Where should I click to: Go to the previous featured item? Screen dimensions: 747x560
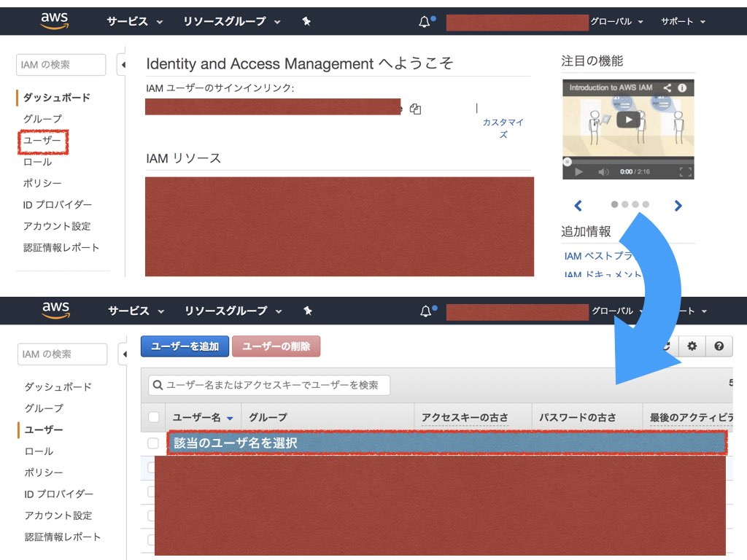[578, 206]
